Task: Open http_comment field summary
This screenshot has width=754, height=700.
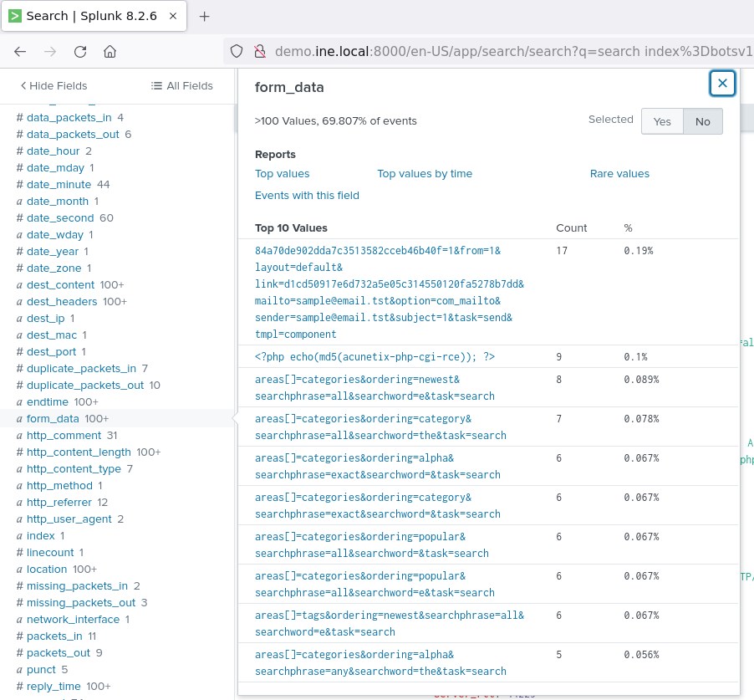Action: [x=64, y=436]
